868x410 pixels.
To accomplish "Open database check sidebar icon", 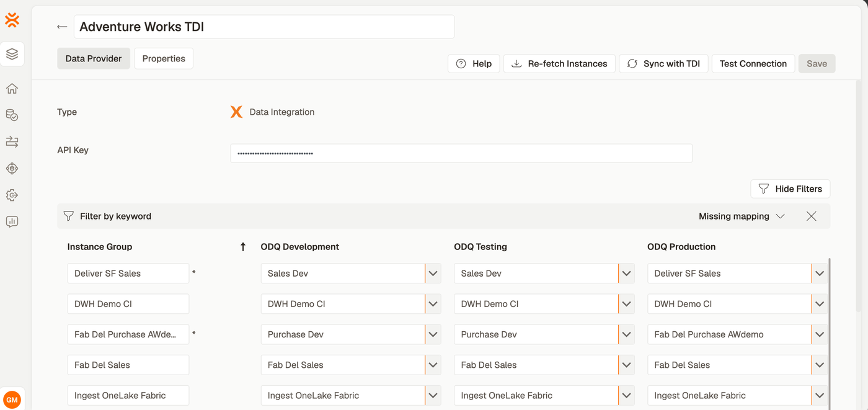I will pyautogui.click(x=12, y=115).
